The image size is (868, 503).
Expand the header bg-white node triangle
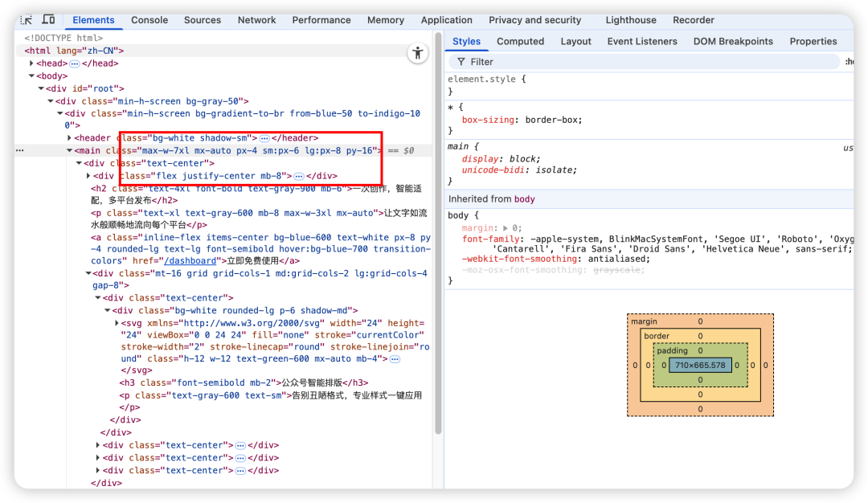[69, 137]
